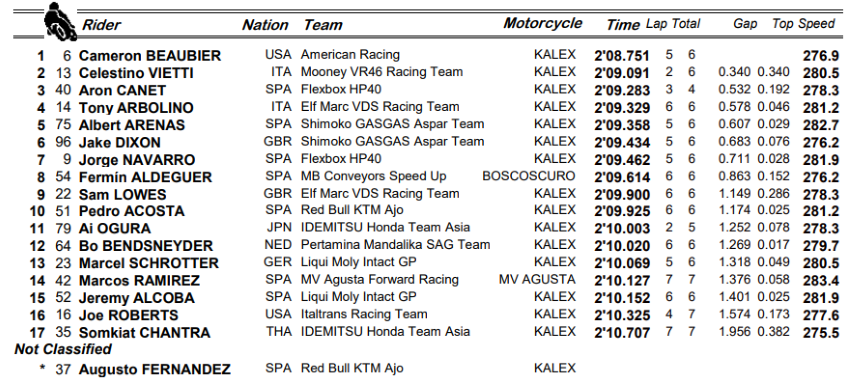Screen dimensions: 854x389
Task: Select the Rider column header
Action: click(101, 25)
